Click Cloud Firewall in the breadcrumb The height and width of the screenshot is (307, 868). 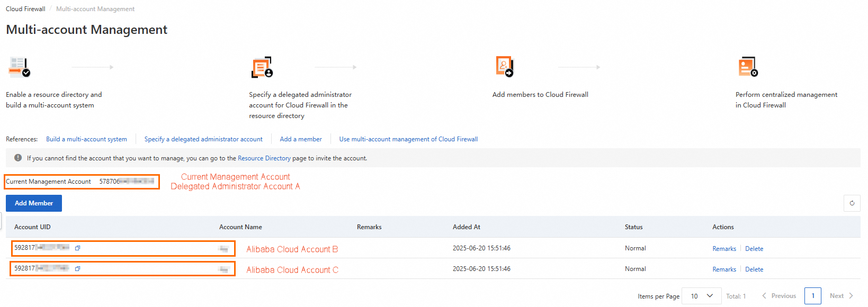[25, 9]
